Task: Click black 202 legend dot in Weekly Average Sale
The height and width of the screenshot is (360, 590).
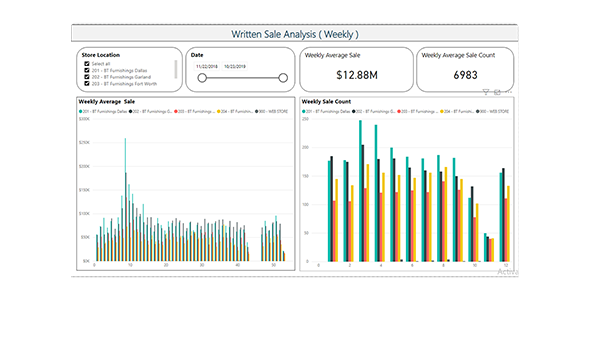Action: (x=131, y=111)
